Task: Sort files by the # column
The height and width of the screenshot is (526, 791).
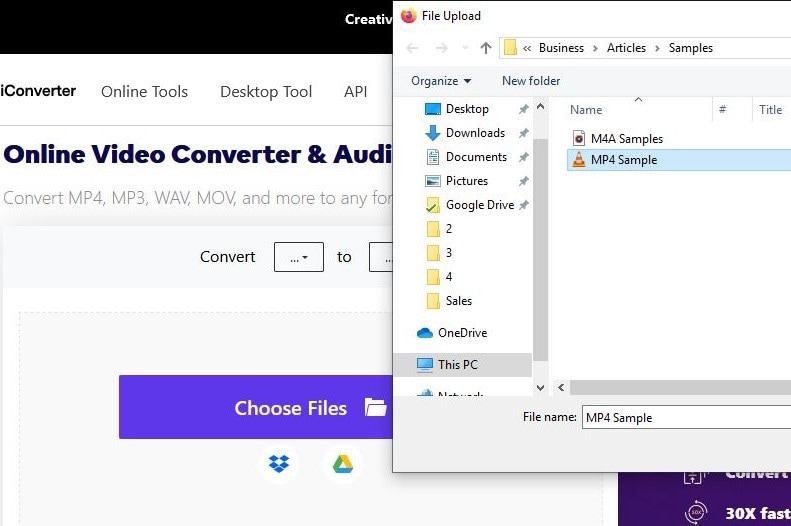Action: [x=722, y=109]
